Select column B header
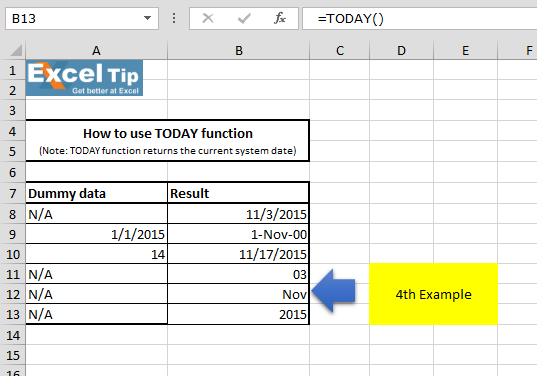The image size is (537, 376). 238,50
